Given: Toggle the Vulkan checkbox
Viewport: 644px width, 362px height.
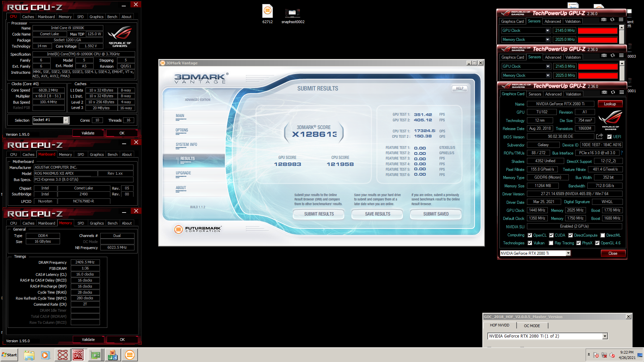Looking at the screenshot, I should coord(530,243).
